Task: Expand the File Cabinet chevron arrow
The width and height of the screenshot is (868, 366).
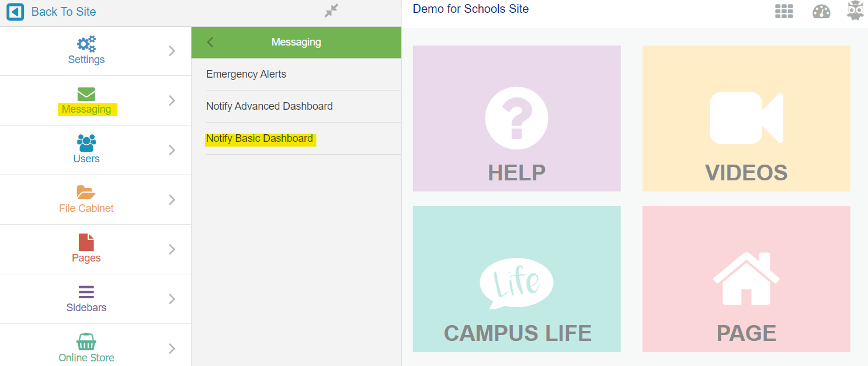Action: (x=172, y=200)
